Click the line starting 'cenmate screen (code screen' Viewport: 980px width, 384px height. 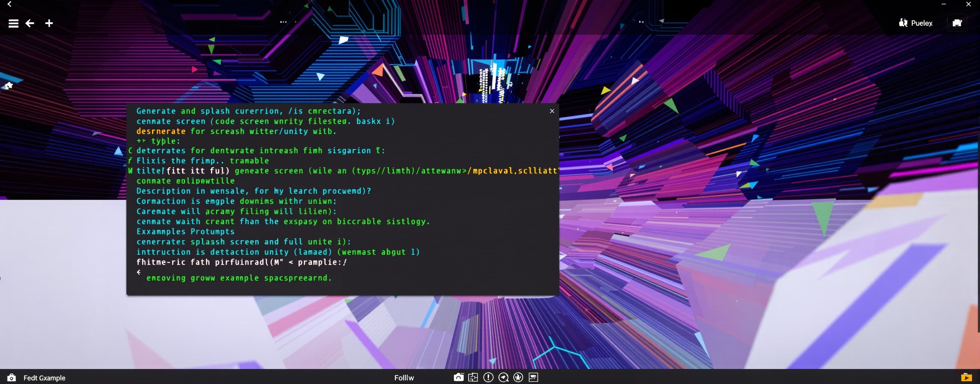coord(265,121)
